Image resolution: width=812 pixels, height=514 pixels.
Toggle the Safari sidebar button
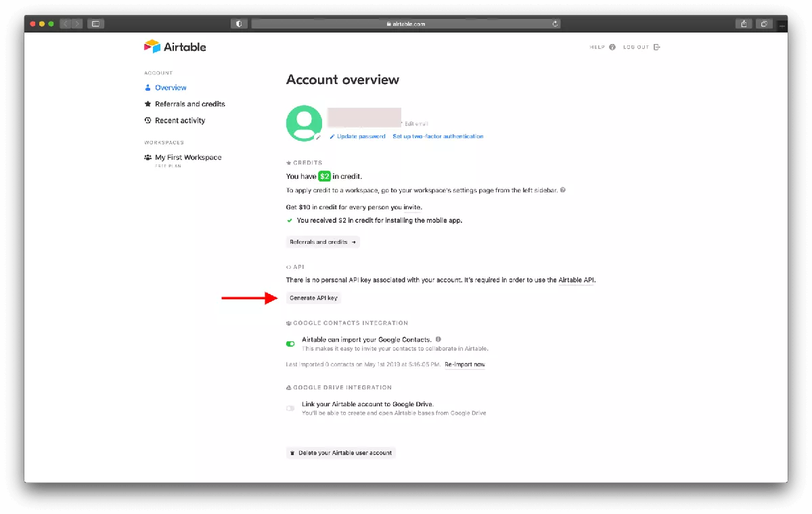95,24
